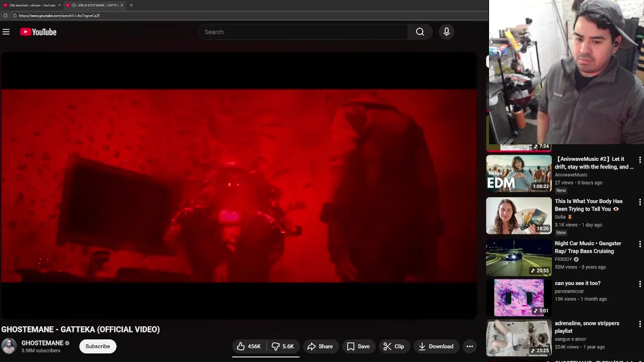
Task: Save the video to a playlist
Action: (x=358, y=346)
